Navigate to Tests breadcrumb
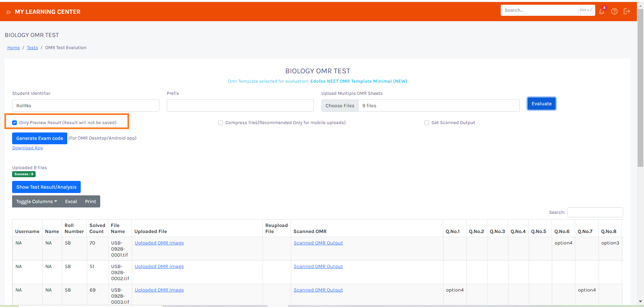The height and width of the screenshot is (307, 644). 32,48
